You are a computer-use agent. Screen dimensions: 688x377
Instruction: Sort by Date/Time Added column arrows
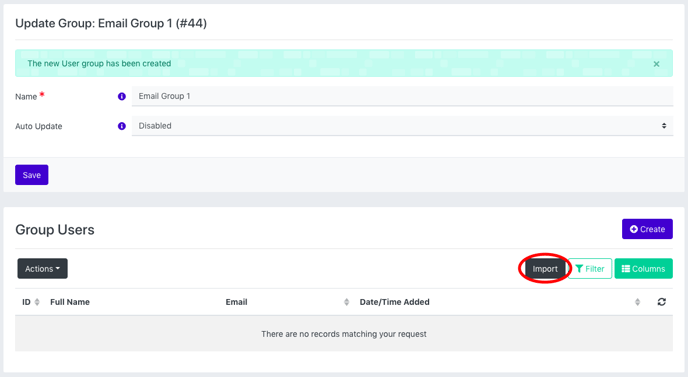(637, 302)
